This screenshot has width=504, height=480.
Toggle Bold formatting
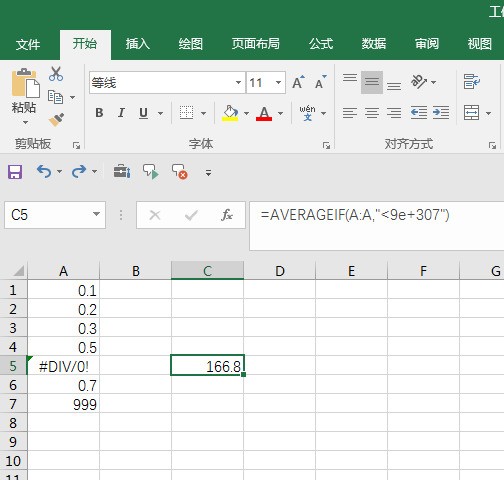(99, 113)
